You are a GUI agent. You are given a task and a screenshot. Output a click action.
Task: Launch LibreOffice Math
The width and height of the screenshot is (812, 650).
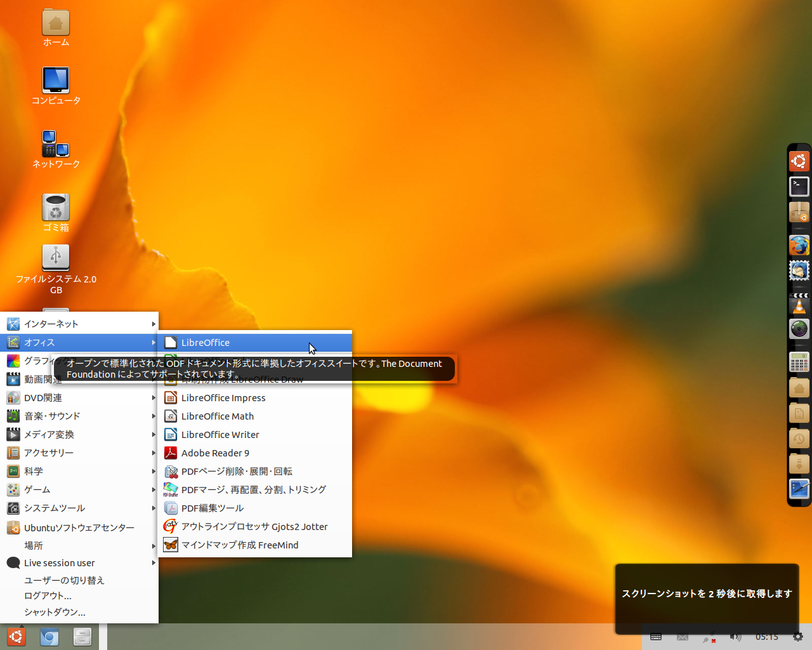tap(255, 416)
